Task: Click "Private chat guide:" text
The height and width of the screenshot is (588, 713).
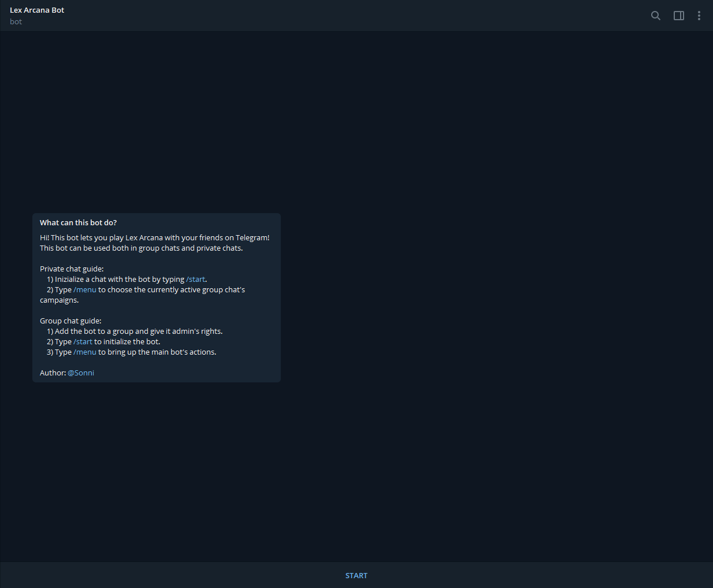Action: pos(72,269)
